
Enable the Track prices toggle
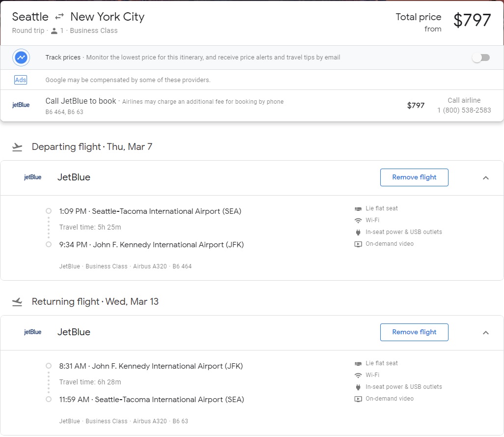point(481,58)
